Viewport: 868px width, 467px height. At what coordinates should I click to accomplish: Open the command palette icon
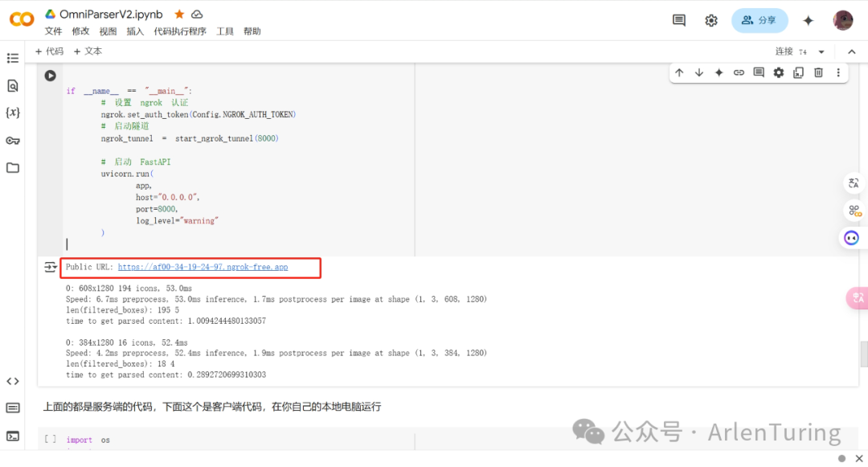point(13,408)
